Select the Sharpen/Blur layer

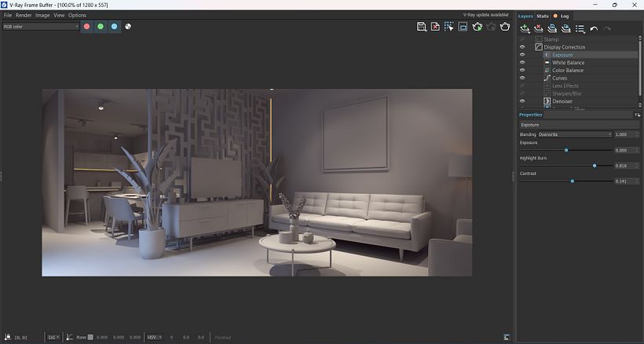click(x=567, y=93)
